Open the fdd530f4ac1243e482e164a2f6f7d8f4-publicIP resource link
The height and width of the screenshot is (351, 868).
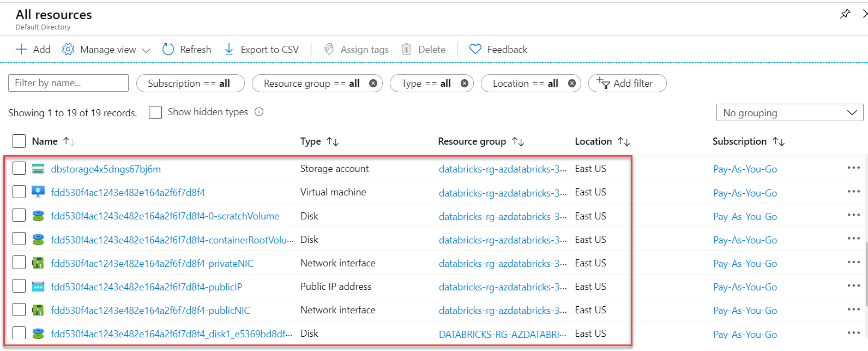(147, 287)
